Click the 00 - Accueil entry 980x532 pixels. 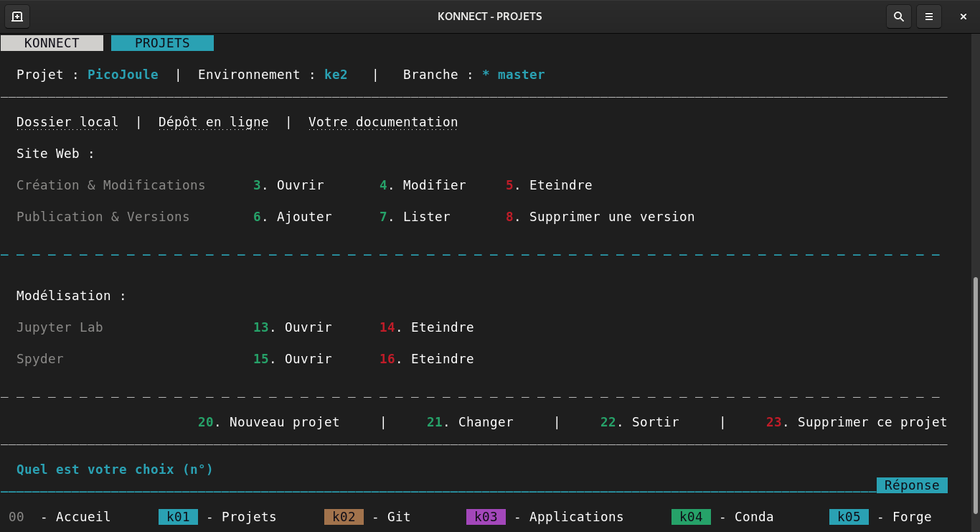coord(60,517)
